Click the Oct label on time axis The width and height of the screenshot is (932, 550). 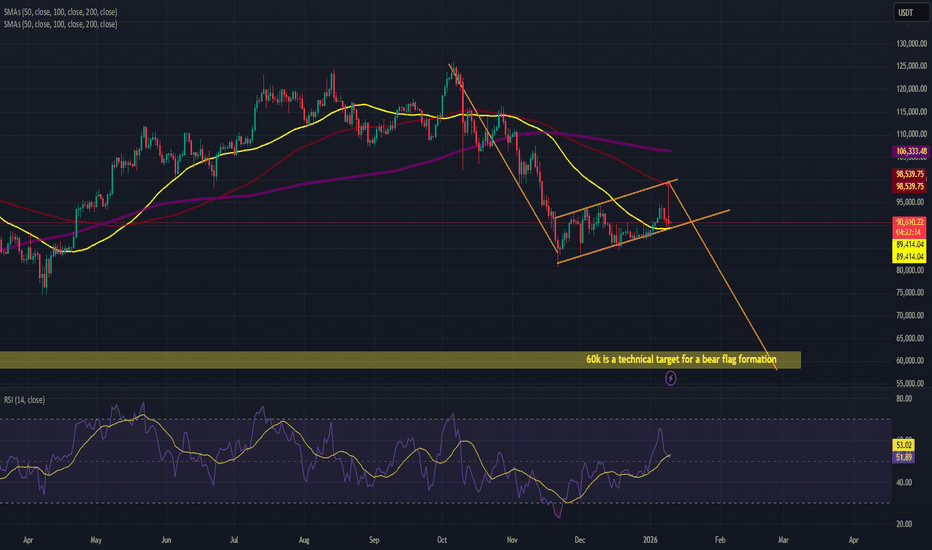point(442,536)
